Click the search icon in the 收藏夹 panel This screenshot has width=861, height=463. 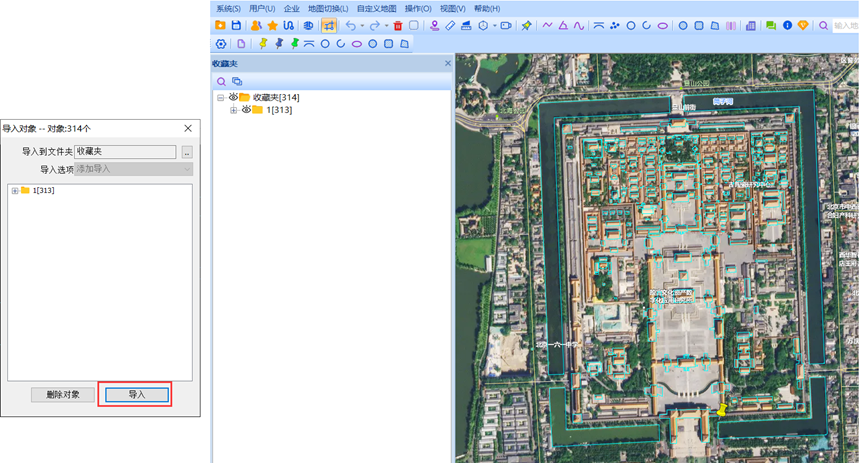click(x=221, y=81)
